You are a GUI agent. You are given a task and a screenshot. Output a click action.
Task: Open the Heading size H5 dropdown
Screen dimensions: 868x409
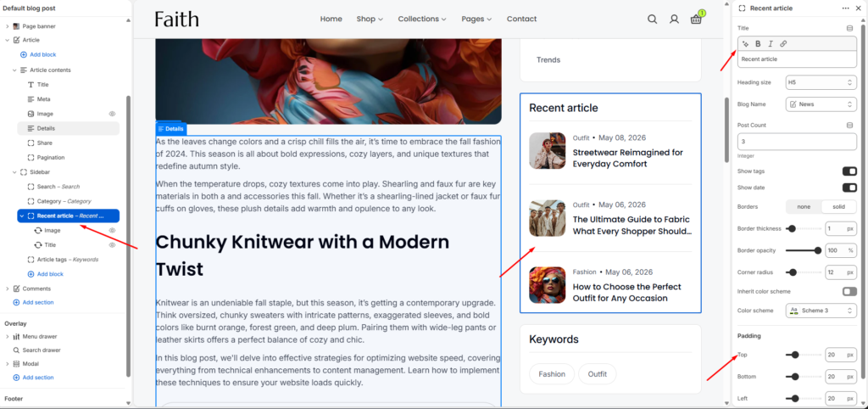click(821, 82)
